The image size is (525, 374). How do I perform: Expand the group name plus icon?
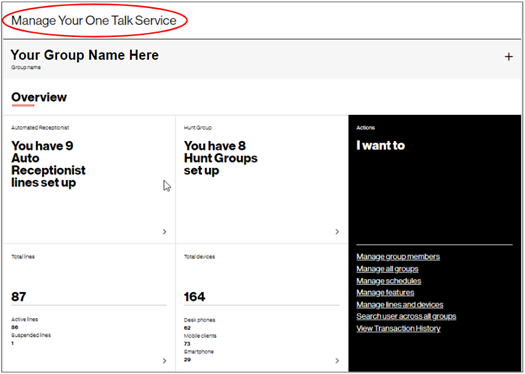509,57
